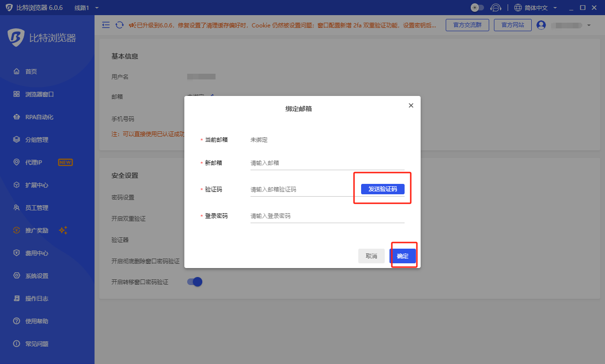Click the people icon beside 员工管理
Viewport: 605px width, 364px height.
[x=17, y=208]
